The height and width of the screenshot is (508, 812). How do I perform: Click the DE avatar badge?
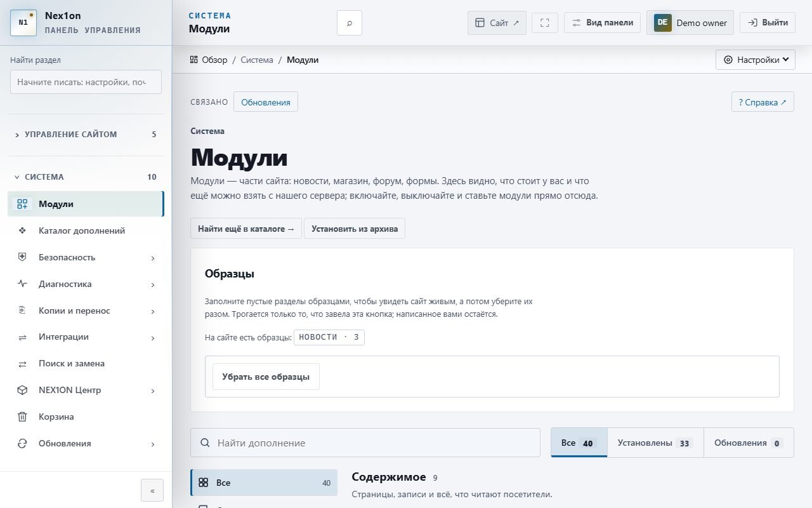[662, 23]
